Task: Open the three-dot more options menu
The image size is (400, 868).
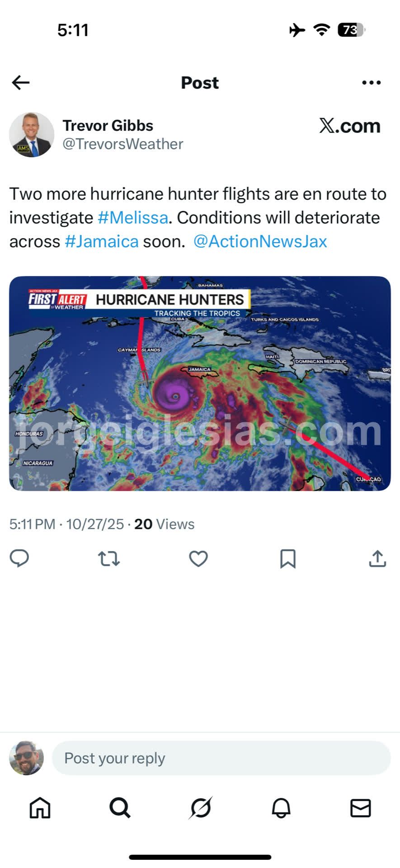Action: [371, 83]
